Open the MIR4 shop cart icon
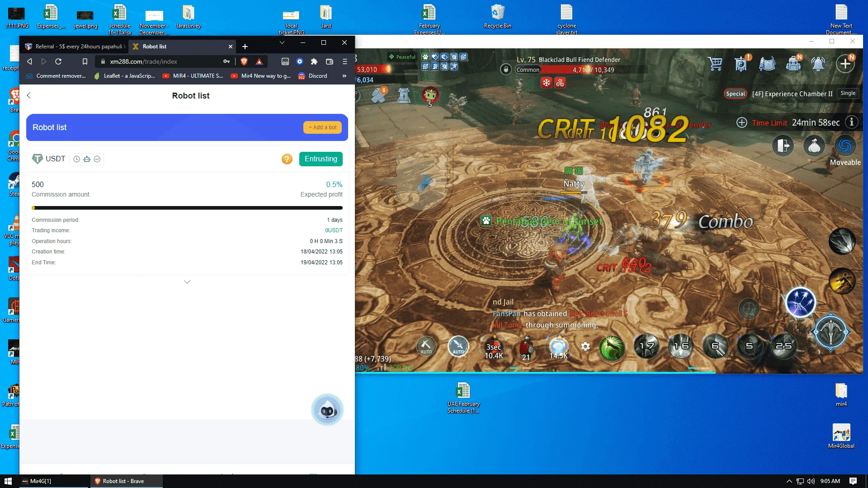The image size is (868, 488). click(x=715, y=64)
